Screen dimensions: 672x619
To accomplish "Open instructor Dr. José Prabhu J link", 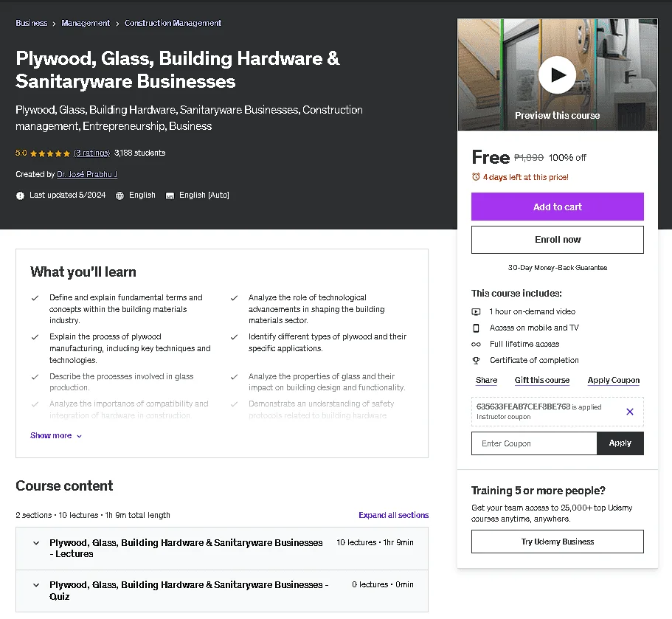I will point(87,174).
